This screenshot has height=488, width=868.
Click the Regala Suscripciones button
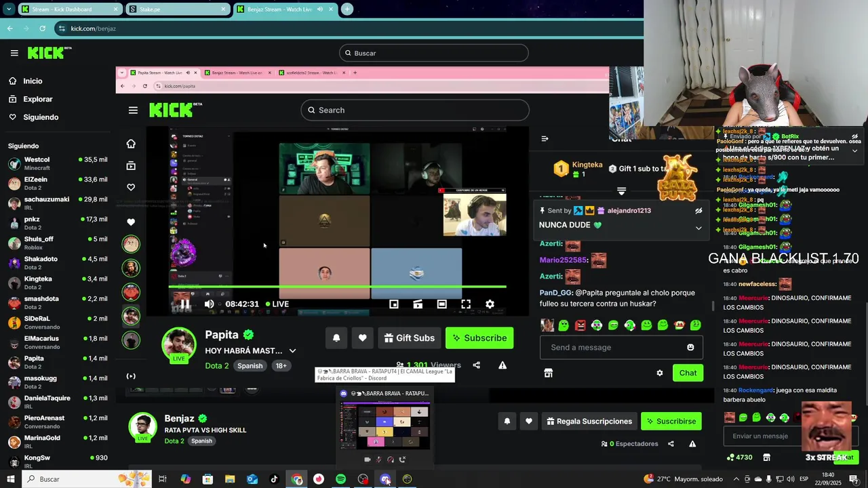[x=589, y=421]
